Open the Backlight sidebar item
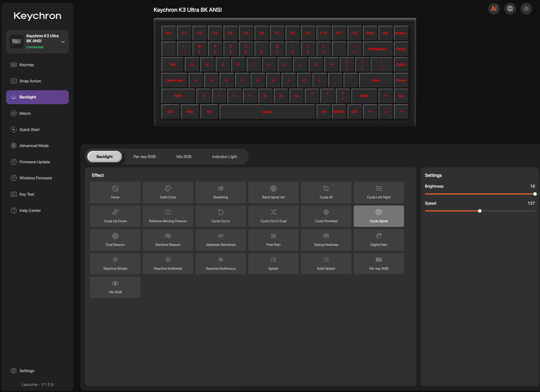The image size is (540, 392). [37, 97]
